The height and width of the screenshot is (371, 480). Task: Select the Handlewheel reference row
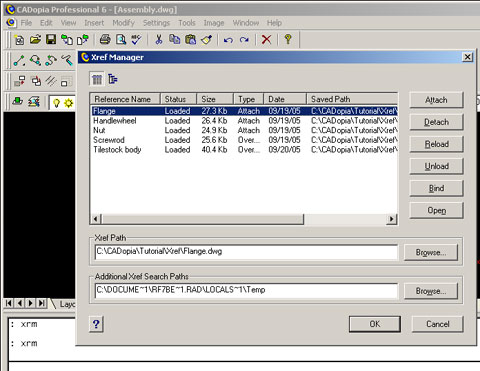(x=245, y=121)
